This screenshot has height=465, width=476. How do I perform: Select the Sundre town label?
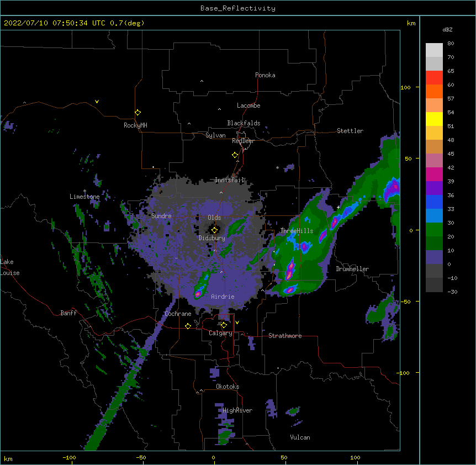pyautogui.click(x=161, y=216)
